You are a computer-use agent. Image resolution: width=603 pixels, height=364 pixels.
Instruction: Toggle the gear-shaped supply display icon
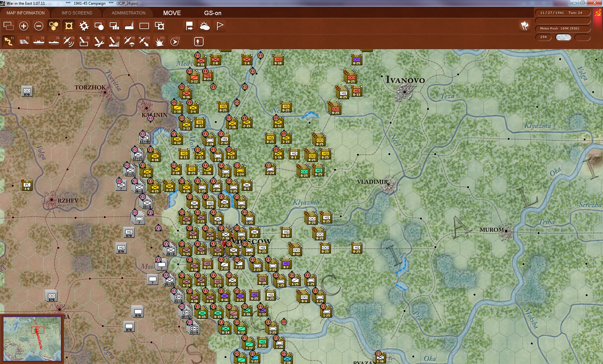tap(84, 26)
